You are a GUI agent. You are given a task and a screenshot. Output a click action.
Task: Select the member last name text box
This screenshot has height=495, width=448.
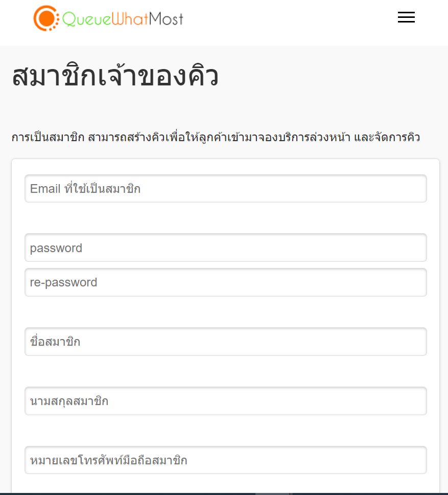pos(225,401)
